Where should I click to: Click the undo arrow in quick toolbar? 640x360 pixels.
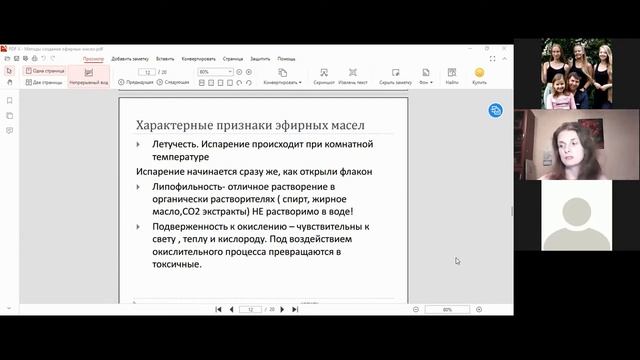(44, 59)
